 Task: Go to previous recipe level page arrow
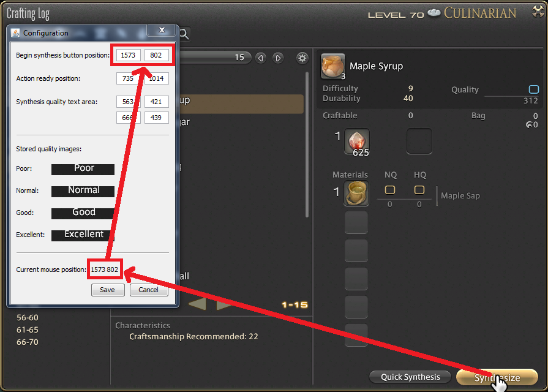pos(261,58)
